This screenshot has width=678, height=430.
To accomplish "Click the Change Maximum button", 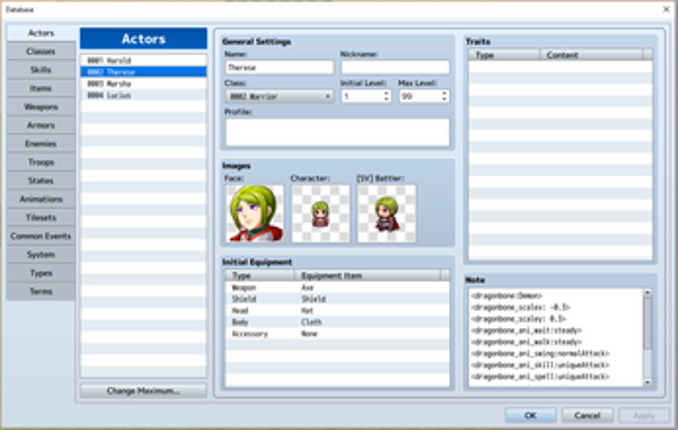I will point(144,391).
